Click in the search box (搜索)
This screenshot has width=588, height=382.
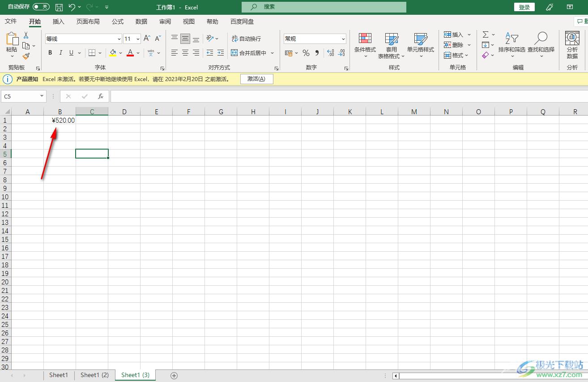click(x=324, y=7)
